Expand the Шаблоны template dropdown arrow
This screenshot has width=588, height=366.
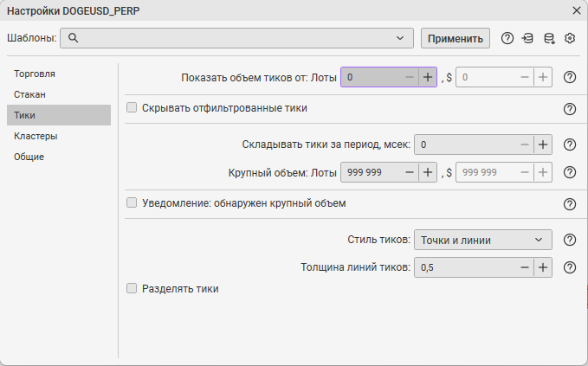[x=399, y=38]
